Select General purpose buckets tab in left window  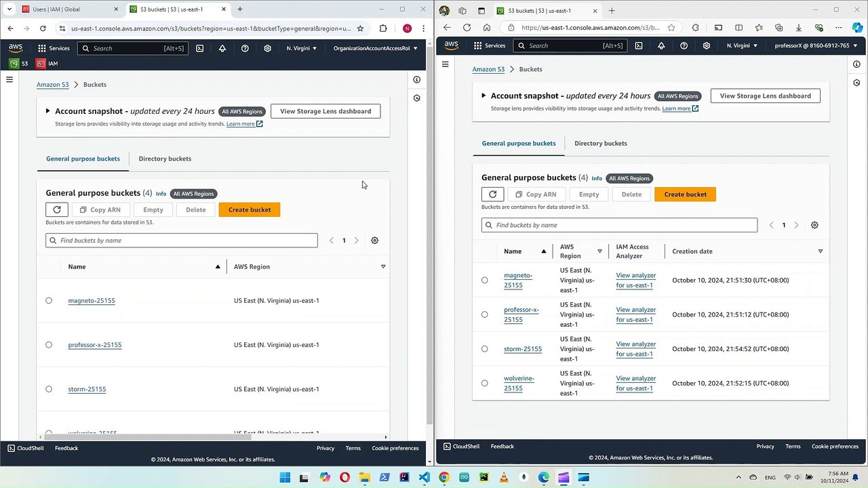[x=83, y=159]
